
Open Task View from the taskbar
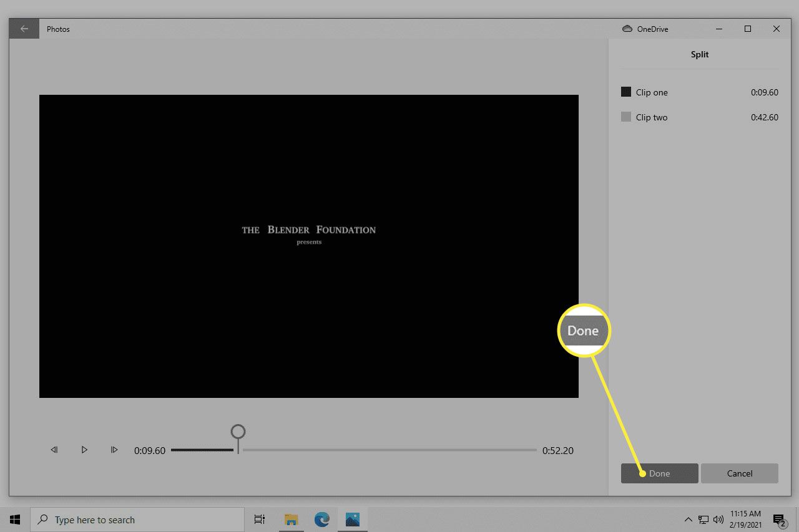coord(260,520)
